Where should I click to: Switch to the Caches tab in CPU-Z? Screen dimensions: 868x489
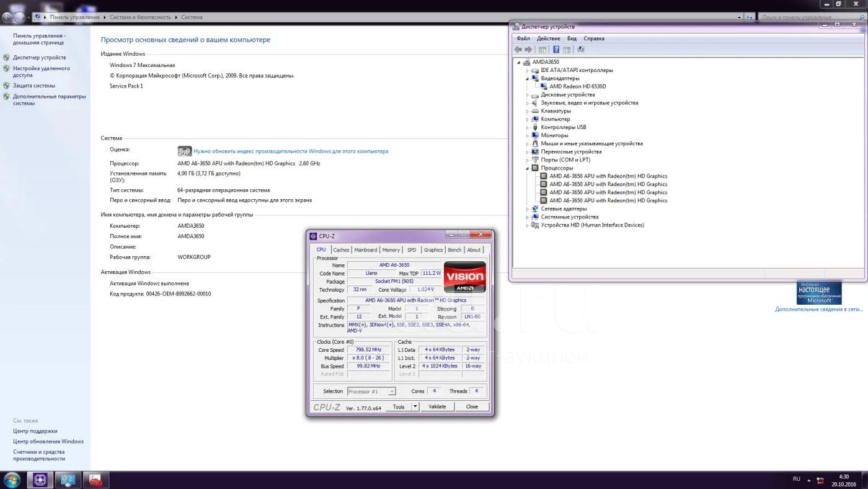pyautogui.click(x=341, y=250)
